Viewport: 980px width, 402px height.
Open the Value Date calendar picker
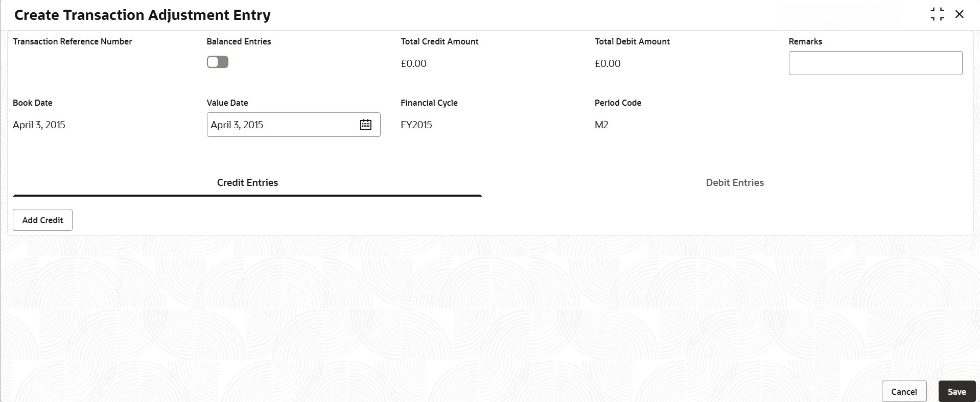pos(365,125)
